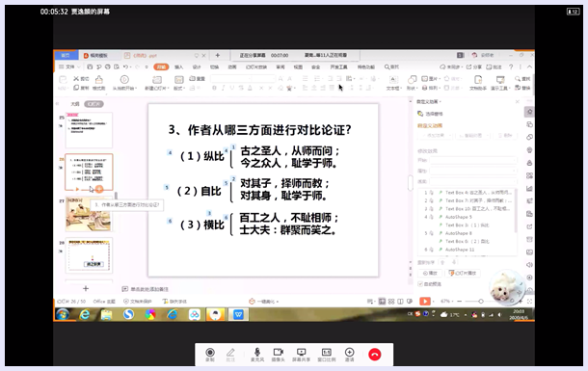Viewport: 588px width, 371px height.
Task: Select the slide 27 thumbnail with painting
Action: point(89,214)
